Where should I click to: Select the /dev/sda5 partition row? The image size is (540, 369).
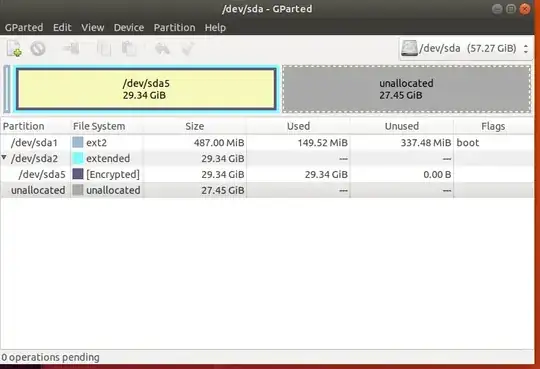(x=267, y=174)
